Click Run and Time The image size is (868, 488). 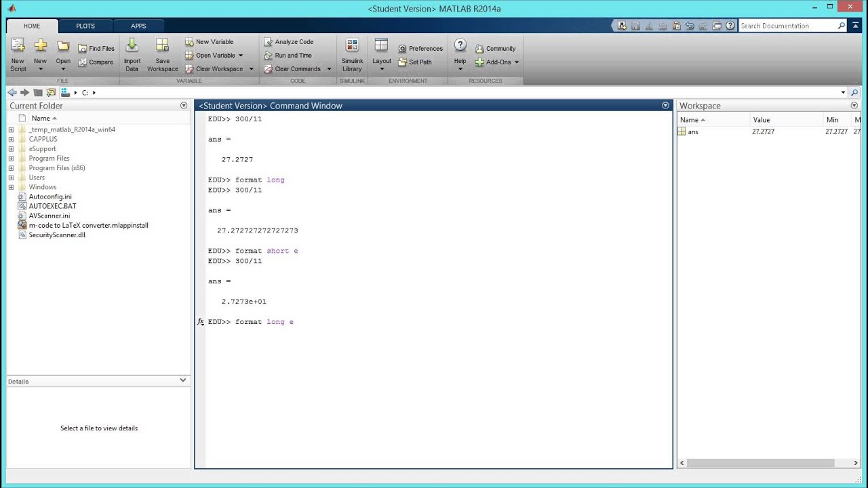(288, 56)
